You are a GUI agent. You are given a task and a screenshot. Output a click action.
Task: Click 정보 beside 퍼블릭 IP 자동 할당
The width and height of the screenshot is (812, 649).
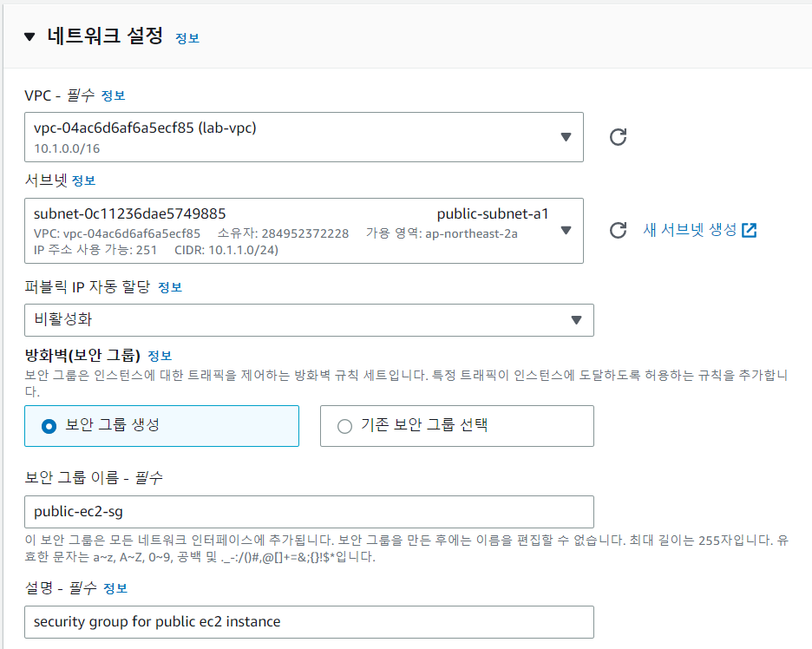coord(170,288)
